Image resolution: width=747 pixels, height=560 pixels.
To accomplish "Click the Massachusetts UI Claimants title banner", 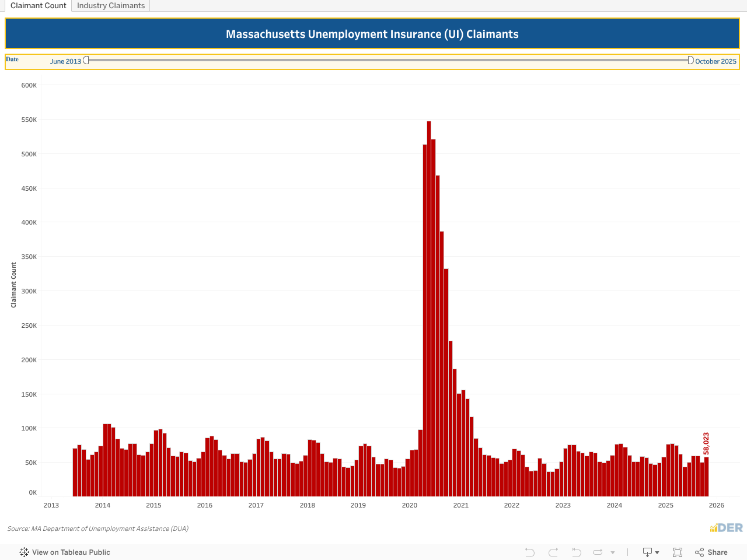I will [372, 34].
